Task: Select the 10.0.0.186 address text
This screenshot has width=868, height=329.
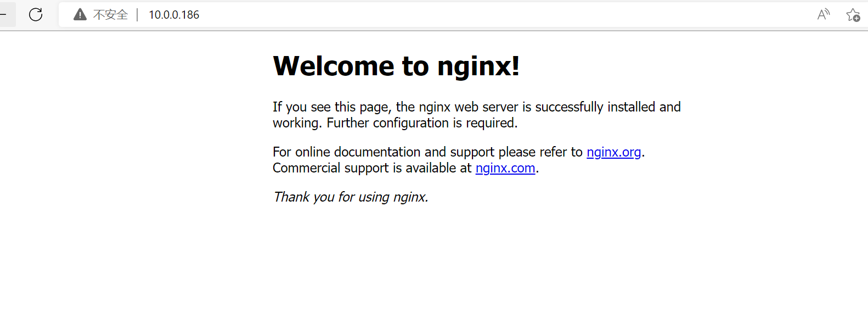Action: point(174,15)
